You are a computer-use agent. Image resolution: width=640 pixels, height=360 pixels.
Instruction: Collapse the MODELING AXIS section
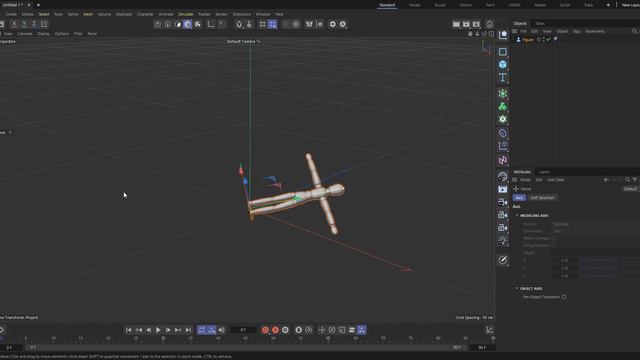[517, 216]
